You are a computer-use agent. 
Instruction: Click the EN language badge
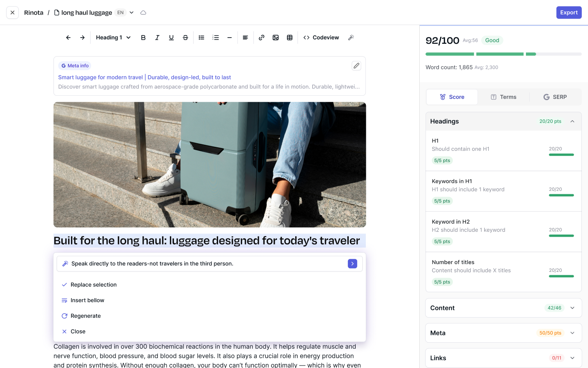(x=120, y=13)
